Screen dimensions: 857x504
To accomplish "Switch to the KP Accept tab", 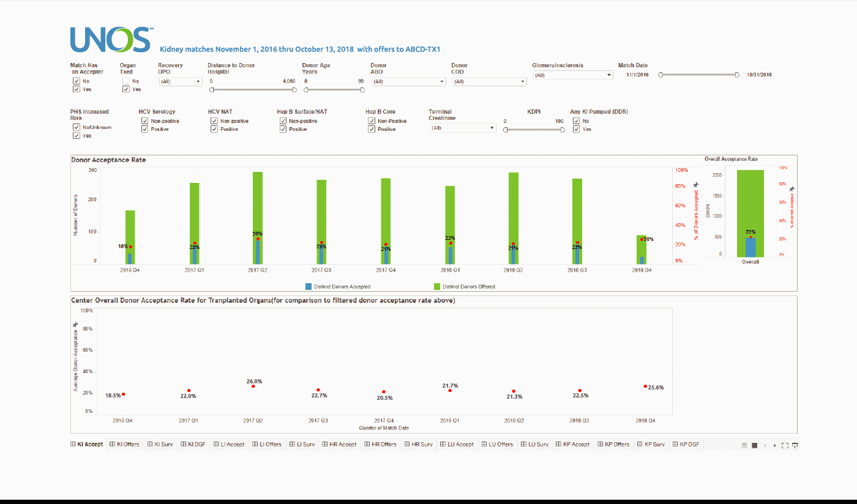I will tap(572, 445).
